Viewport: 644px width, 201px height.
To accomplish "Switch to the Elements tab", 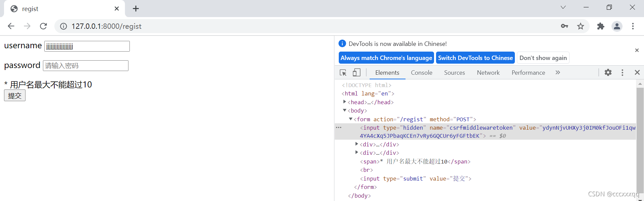I will tap(387, 73).
